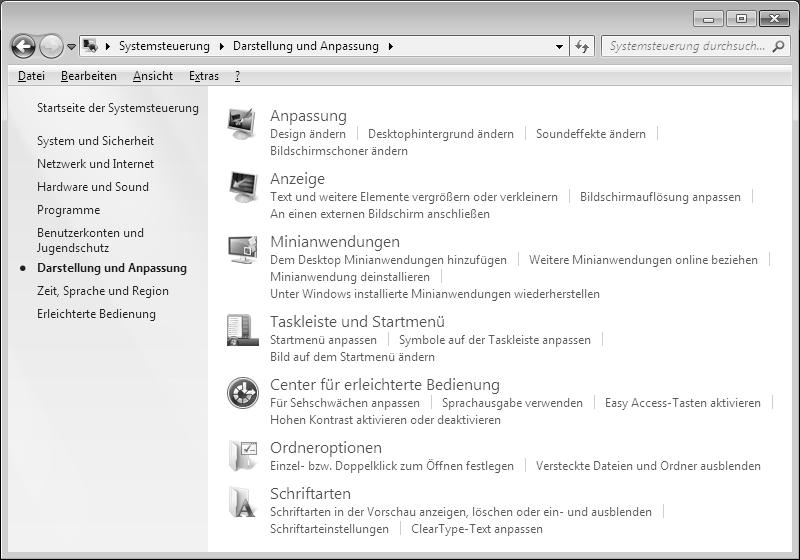Click Weitere Minianwendungen online beziehen
Viewport: 800px width, 560px height.
click(643, 260)
